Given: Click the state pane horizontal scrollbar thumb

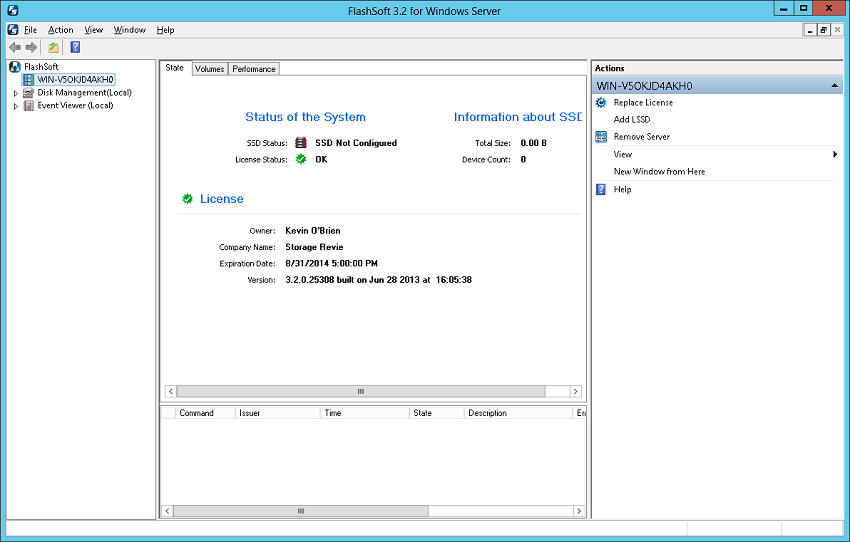Looking at the screenshot, I should coord(361,391).
